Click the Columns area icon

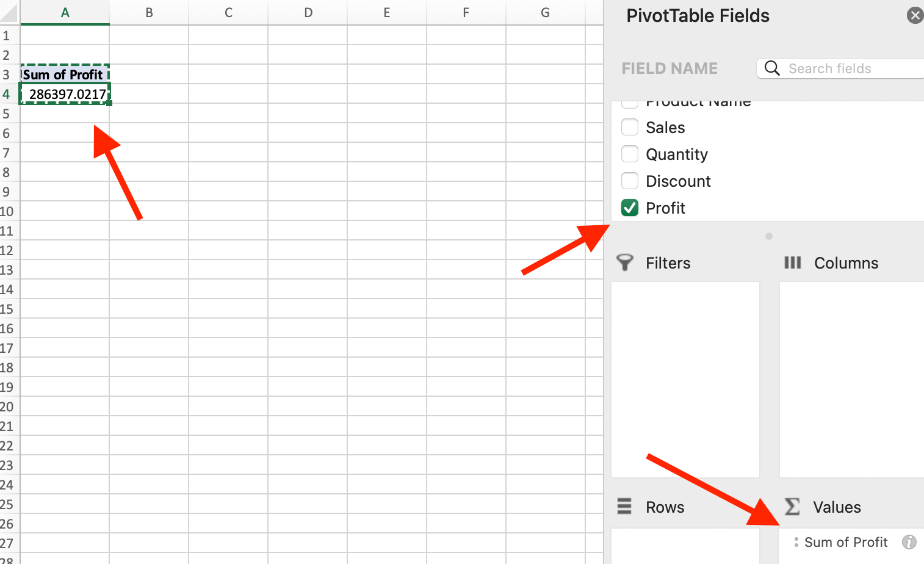pos(792,262)
